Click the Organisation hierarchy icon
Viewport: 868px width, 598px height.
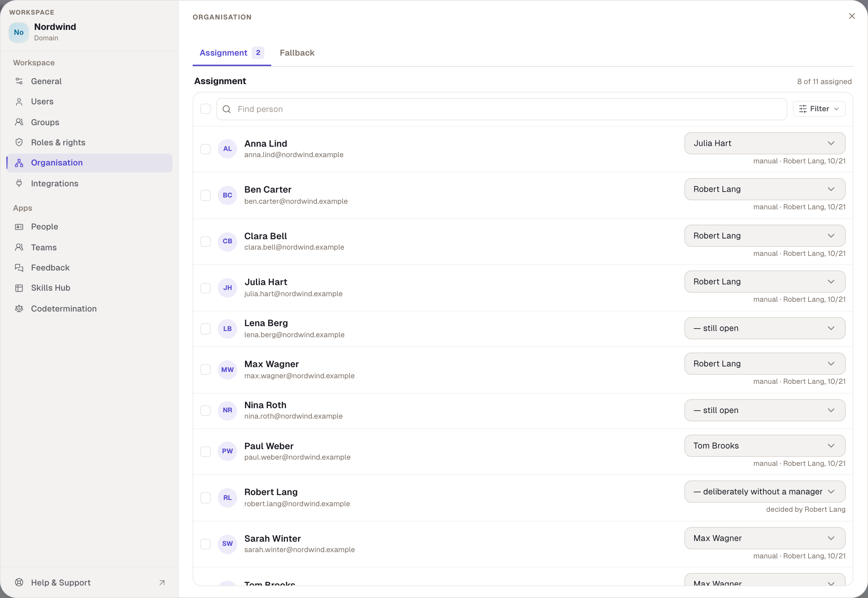[x=19, y=163]
